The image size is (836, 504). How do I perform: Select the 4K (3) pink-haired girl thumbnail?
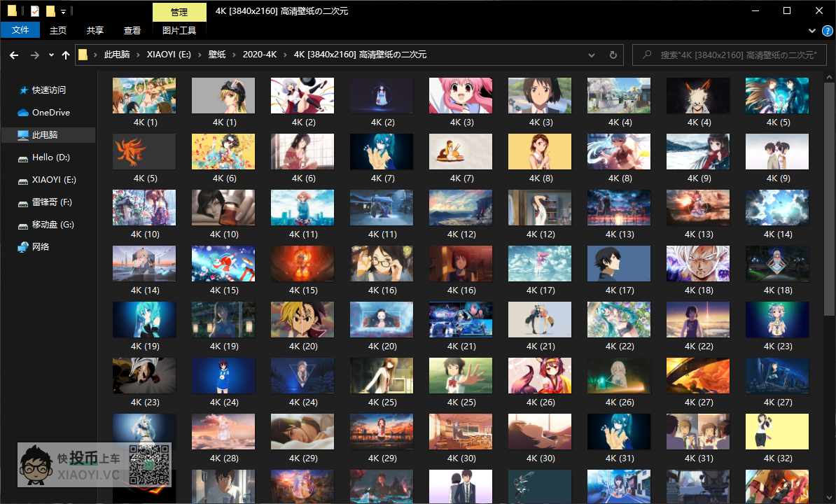461,96
